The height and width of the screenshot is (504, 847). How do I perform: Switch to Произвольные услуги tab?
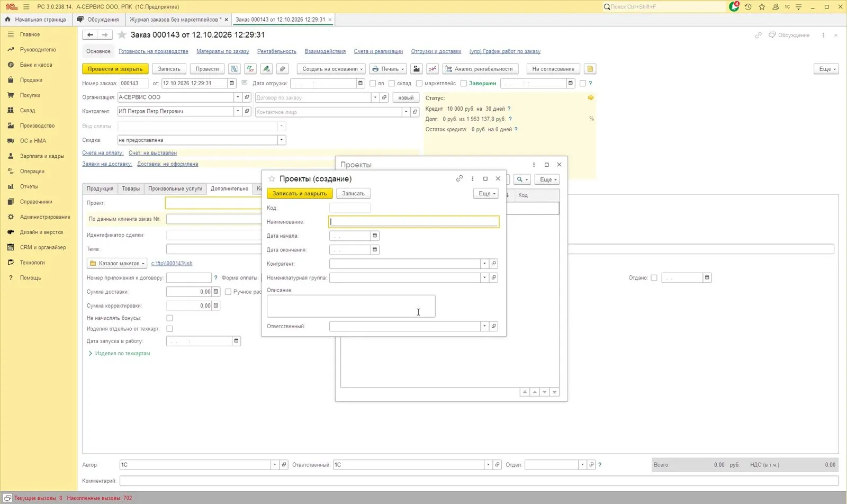pyautogui.click(x=175, y=188)
